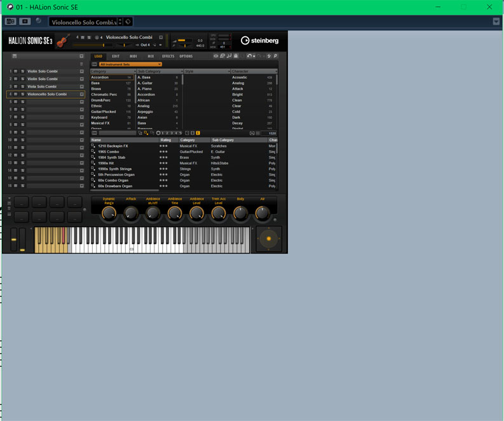Click the amber Z content filter icon
Image resolution: width=504 pixels, height=421 pixels.
198,133
